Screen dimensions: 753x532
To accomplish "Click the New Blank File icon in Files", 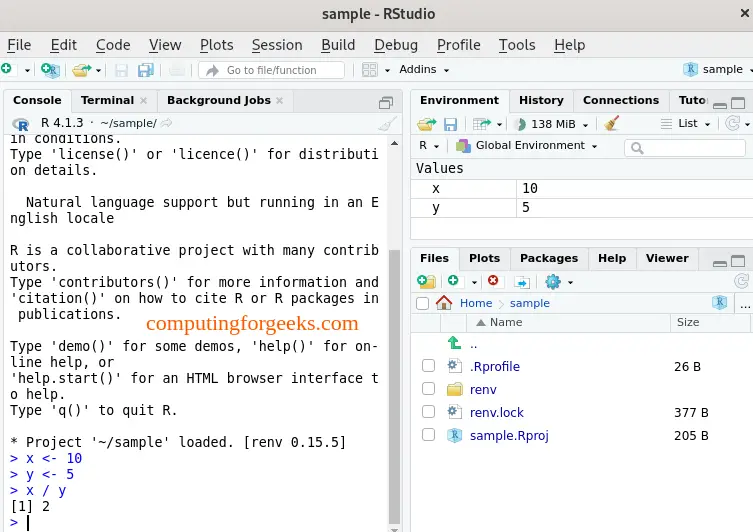I will [453, 281].
